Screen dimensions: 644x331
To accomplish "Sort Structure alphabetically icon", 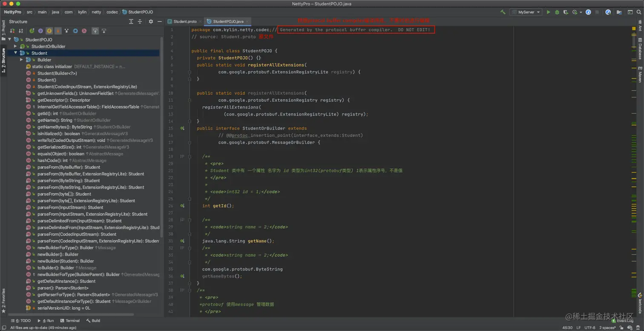I will [20, 31].
